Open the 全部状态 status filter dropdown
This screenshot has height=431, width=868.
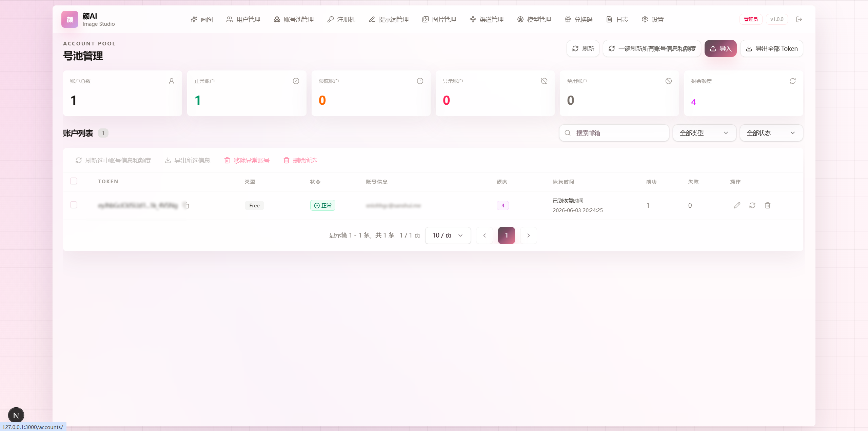pos(771,133)
